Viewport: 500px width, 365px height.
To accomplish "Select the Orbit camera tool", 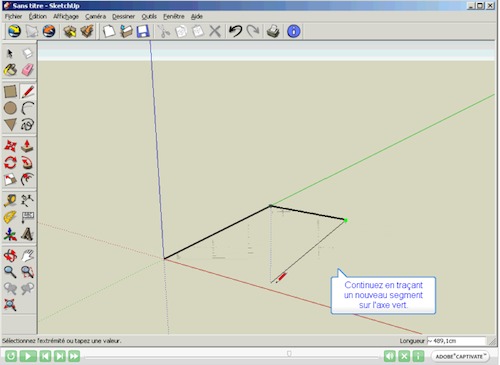I will click(10, 256).
